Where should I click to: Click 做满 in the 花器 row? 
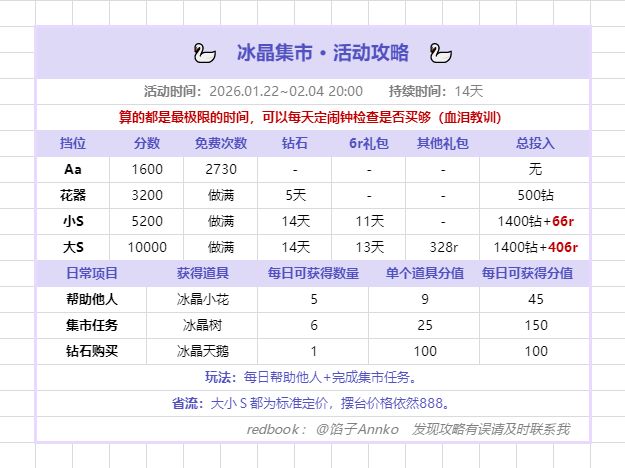coord(221,195)
